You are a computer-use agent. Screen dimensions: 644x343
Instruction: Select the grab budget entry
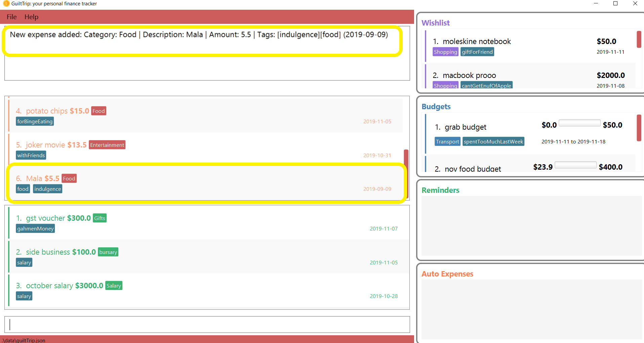tap(530, 134)
